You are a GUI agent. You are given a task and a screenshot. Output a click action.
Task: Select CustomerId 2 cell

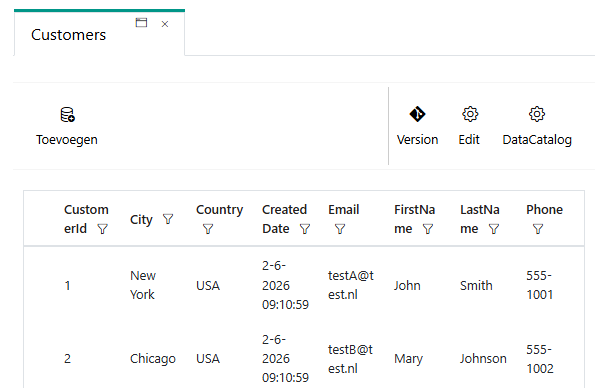point(67,359)
